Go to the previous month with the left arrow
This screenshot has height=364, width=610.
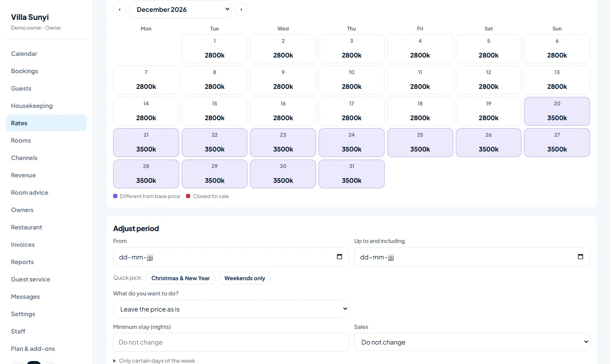[119, 9]
